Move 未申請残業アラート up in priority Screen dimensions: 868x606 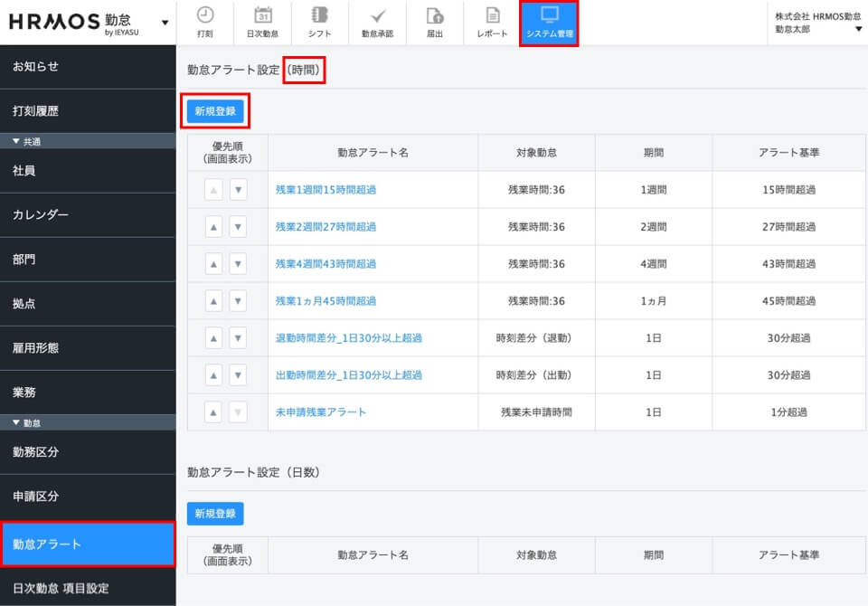pyautogui.click(x=213, y=412)
